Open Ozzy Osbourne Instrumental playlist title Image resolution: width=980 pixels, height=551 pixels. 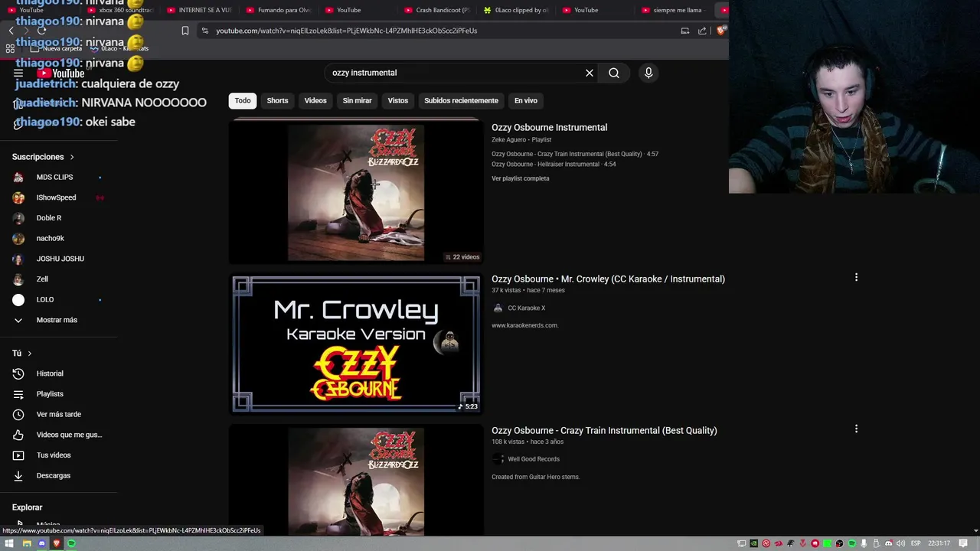549,128
